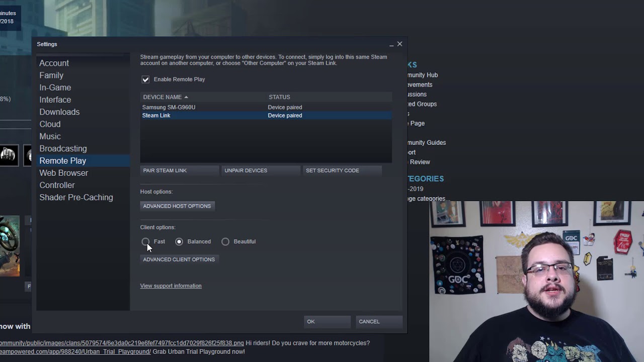The height and width of the screenshot is (362, 644).
Task: Switch to Controller settings
Action: [57, 185]
